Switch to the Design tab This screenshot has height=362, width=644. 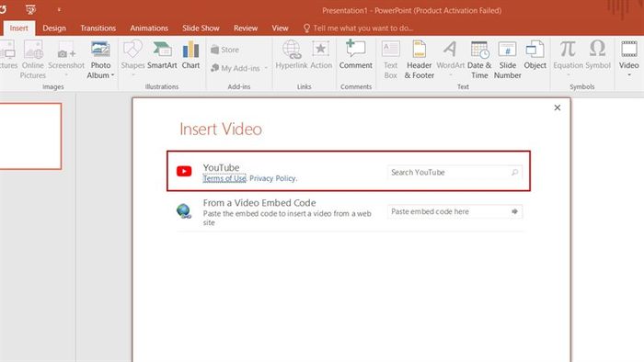(54, 28)
